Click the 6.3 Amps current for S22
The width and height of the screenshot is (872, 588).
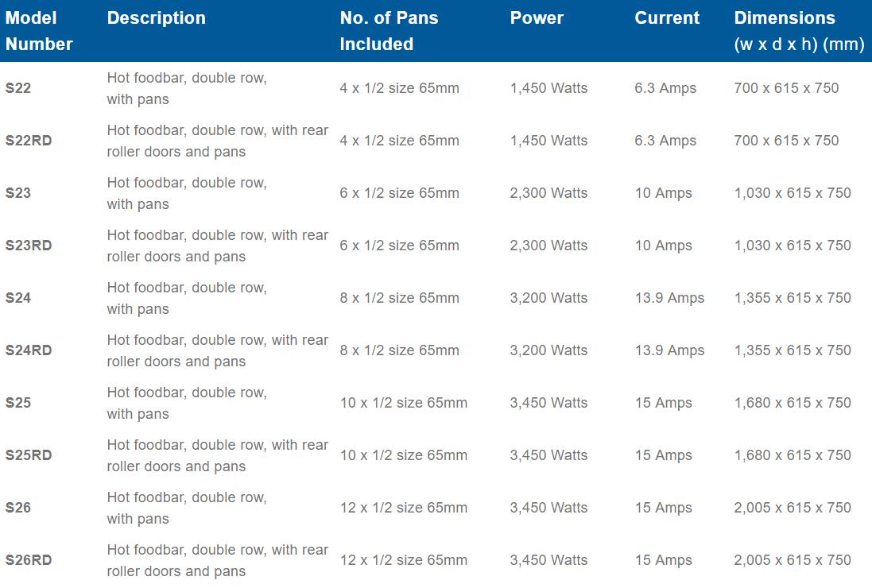(x=665, y=88)
